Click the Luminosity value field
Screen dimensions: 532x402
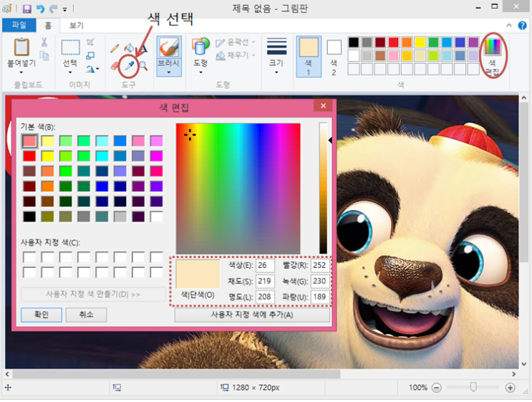pos(265,297)
